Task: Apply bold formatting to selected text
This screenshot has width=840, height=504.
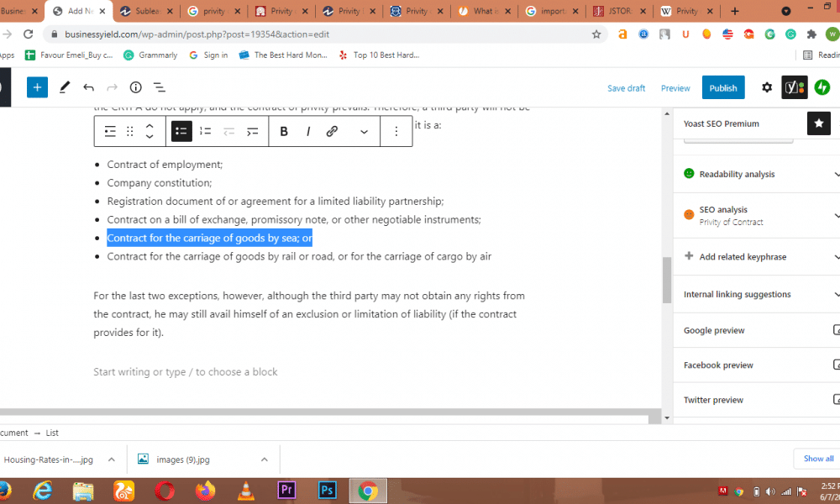Action: 284,131
